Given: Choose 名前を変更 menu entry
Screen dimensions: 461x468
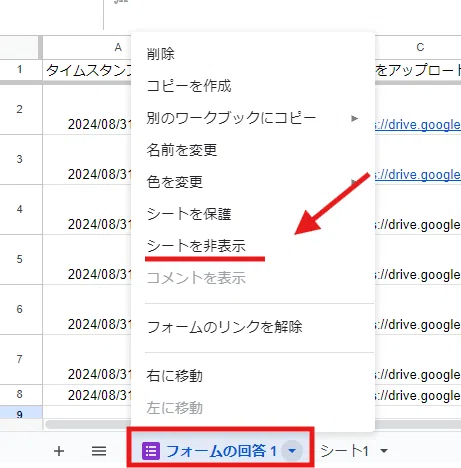Looking at the screenshot, I should [x=253, y=150].
